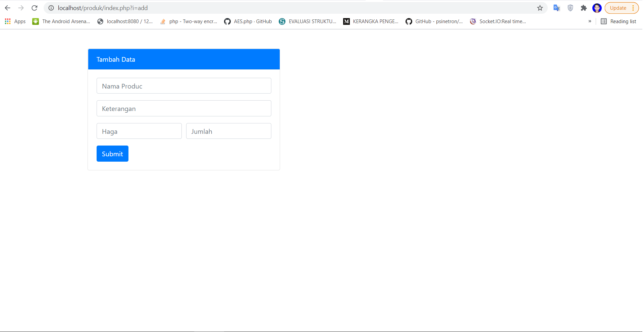Click the forward navigation arrow

[x=21, y=8]
